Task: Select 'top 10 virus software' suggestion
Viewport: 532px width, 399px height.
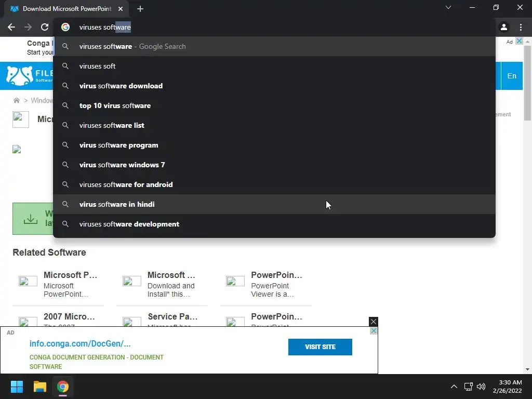Action: (x=274, y=105)
